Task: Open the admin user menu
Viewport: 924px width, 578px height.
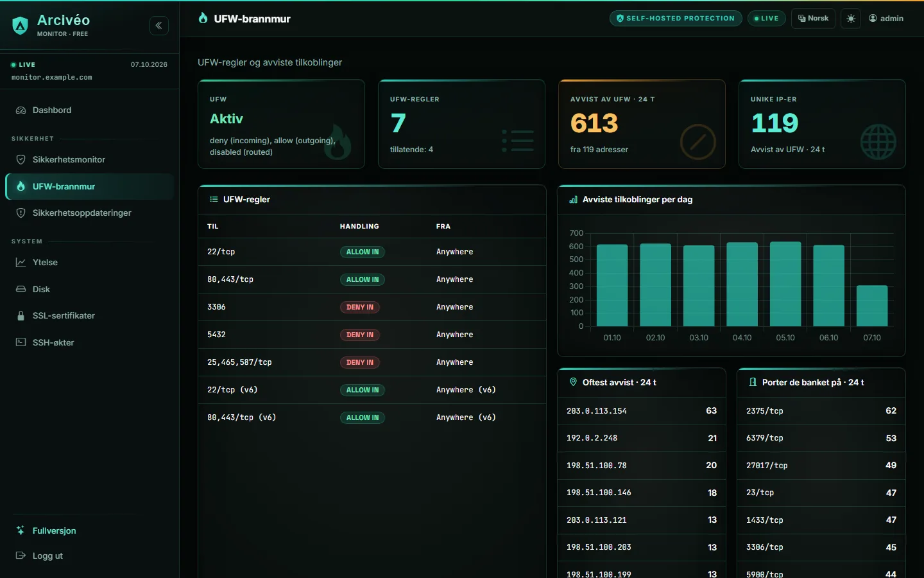Action: [x=886, y=19]
